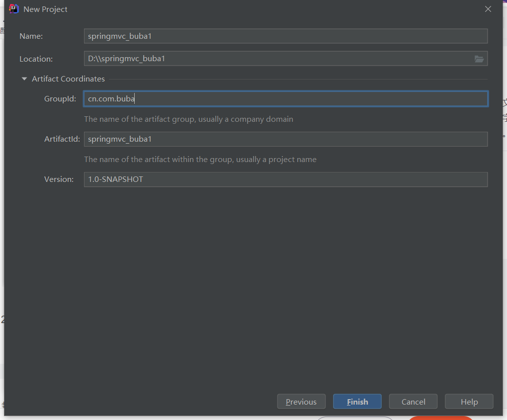This screenshot has height=420, width=507.
Task: Select the ArtifactId input field
Action: [x=285, y=139]
